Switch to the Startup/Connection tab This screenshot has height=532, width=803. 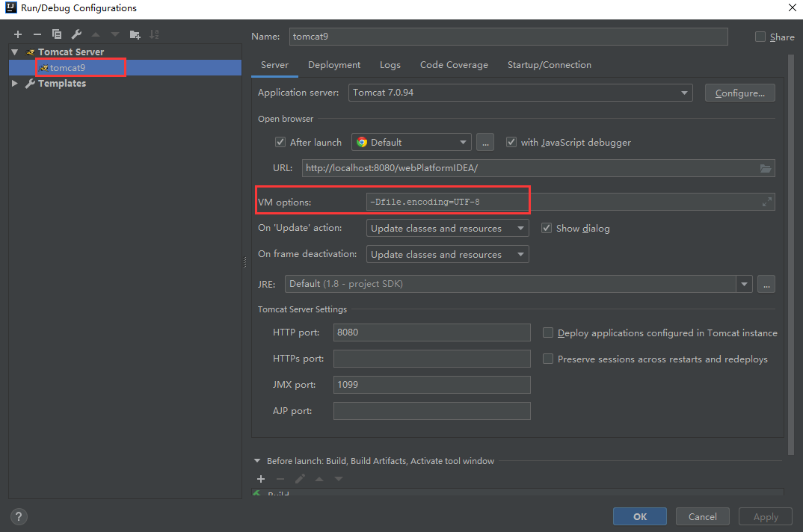click(549, 65)
